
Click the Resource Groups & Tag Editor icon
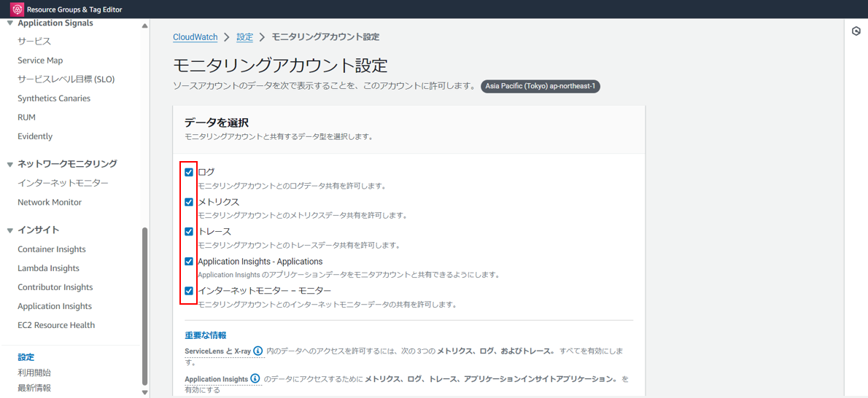click(18, 9)
